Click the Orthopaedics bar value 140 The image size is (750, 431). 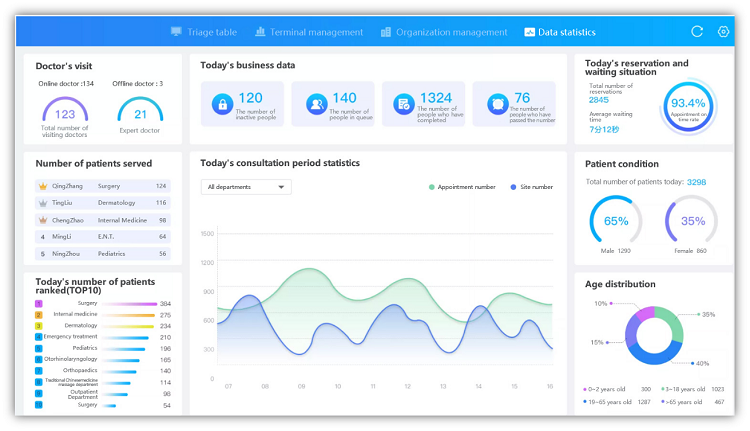[165, 371]
